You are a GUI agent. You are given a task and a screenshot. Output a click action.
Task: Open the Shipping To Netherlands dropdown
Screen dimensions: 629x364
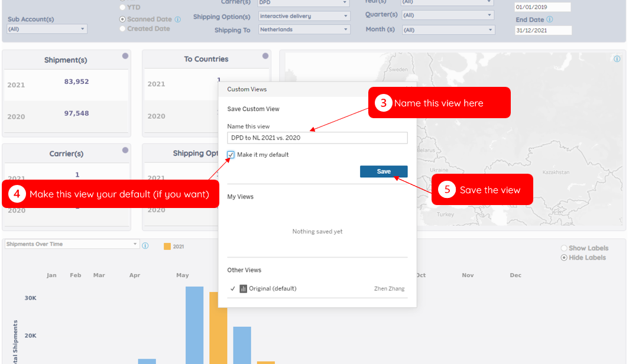coord(304,30)
